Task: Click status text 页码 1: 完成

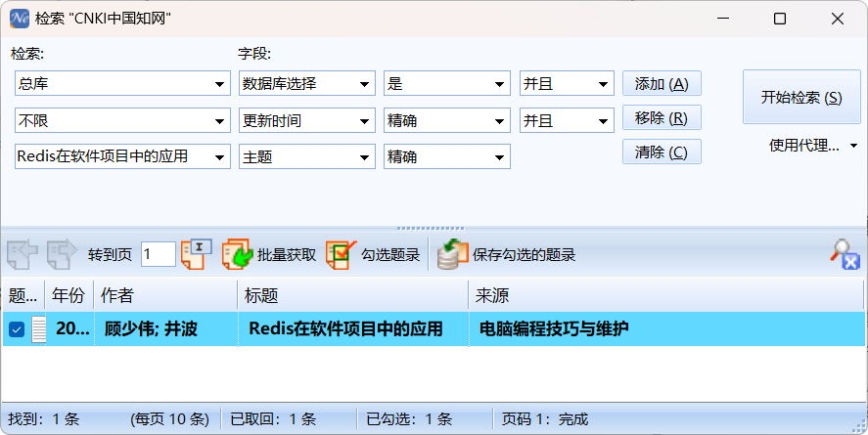Action: pos(545,419)
